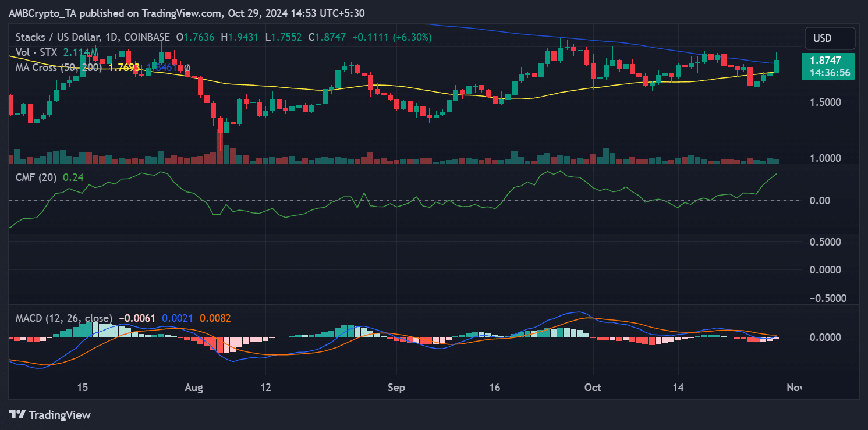This screenshot has width=868, height=430.
Task: Select the CMF (20) indicator label
Action: [35, 178]
